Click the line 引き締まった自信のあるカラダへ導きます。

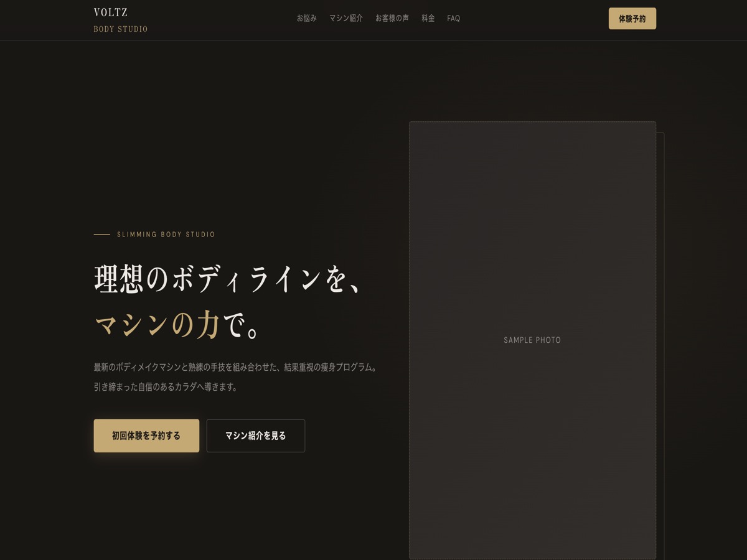click(166, 386)
